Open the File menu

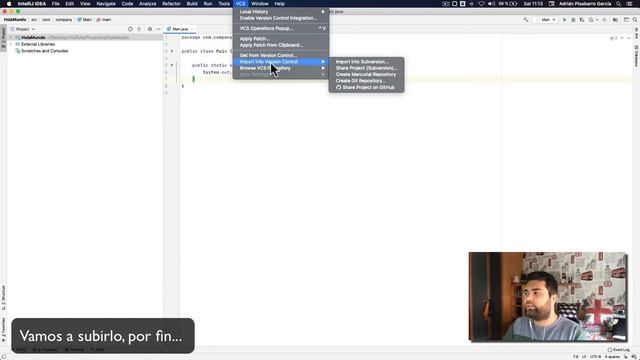(56, 4)
